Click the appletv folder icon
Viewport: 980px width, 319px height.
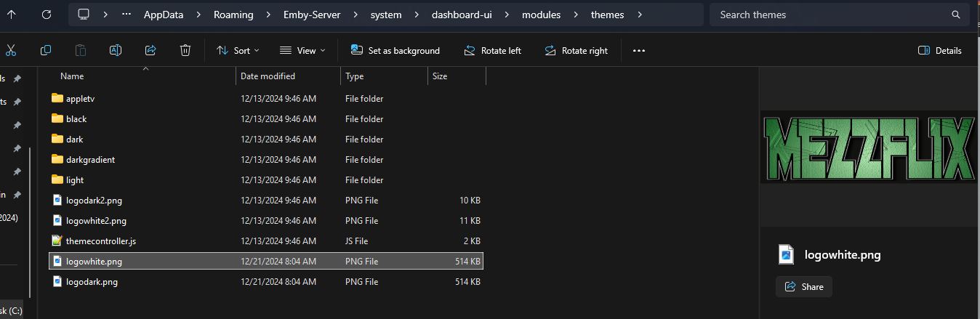57,98
